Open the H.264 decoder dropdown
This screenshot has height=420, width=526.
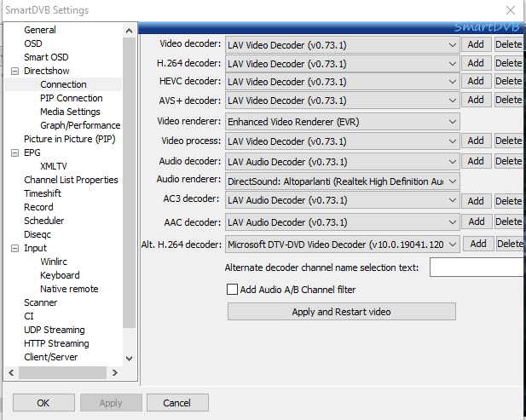coord(342,64)
